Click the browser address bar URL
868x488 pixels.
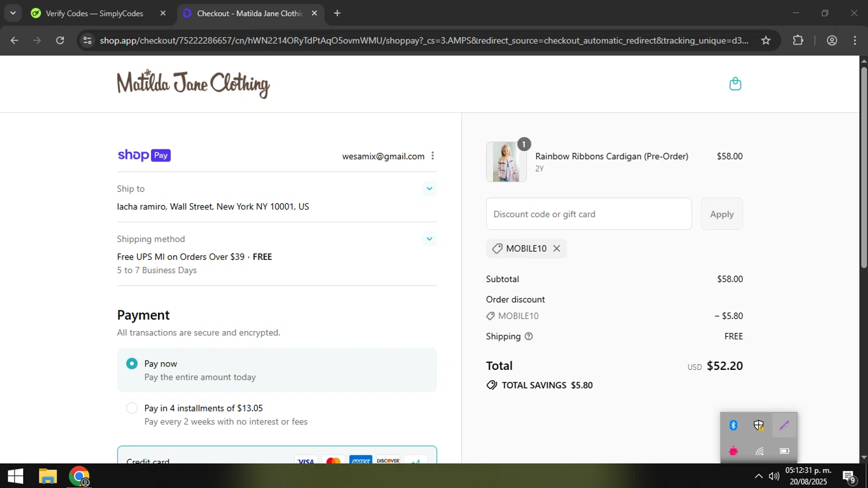(x=424, y=41)
